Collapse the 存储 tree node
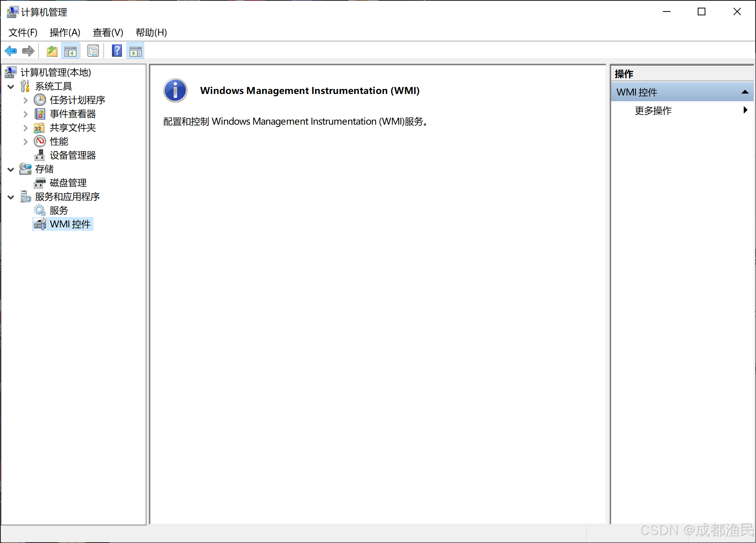Image resolution: width=756 pixels, height=543 pixels. pos(11,169)
